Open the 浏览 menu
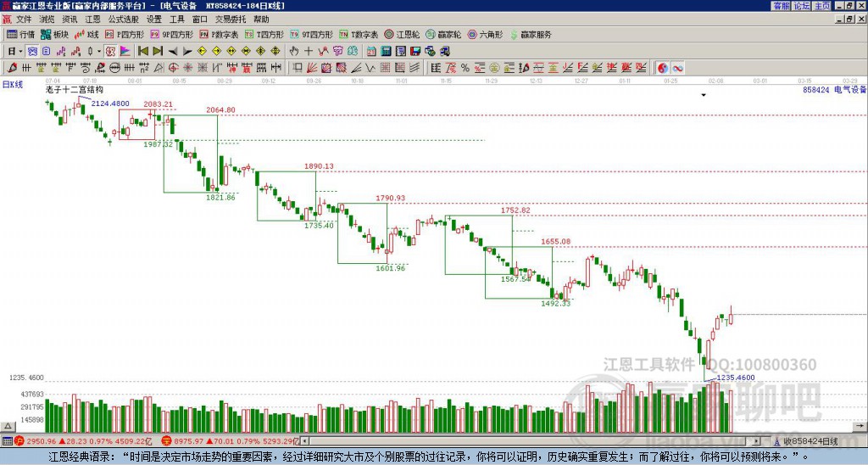 [47, 20]
